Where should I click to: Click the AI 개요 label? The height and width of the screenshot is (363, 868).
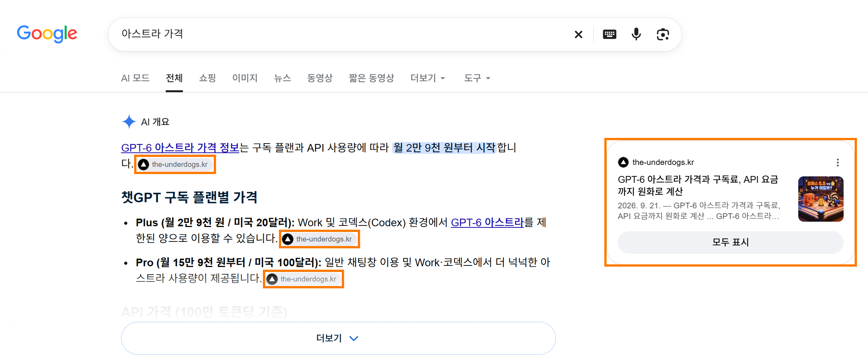click(x=155, y=122)
